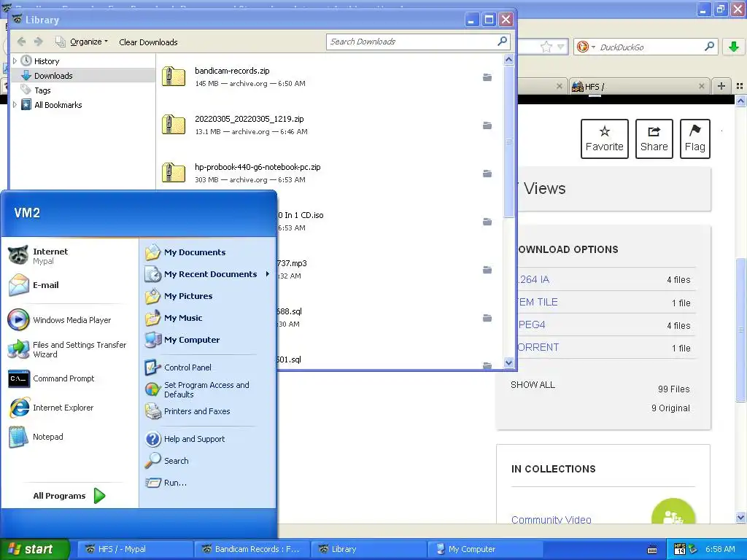Go back in Library window
The image size is (747, 560).
click(21, 42)
